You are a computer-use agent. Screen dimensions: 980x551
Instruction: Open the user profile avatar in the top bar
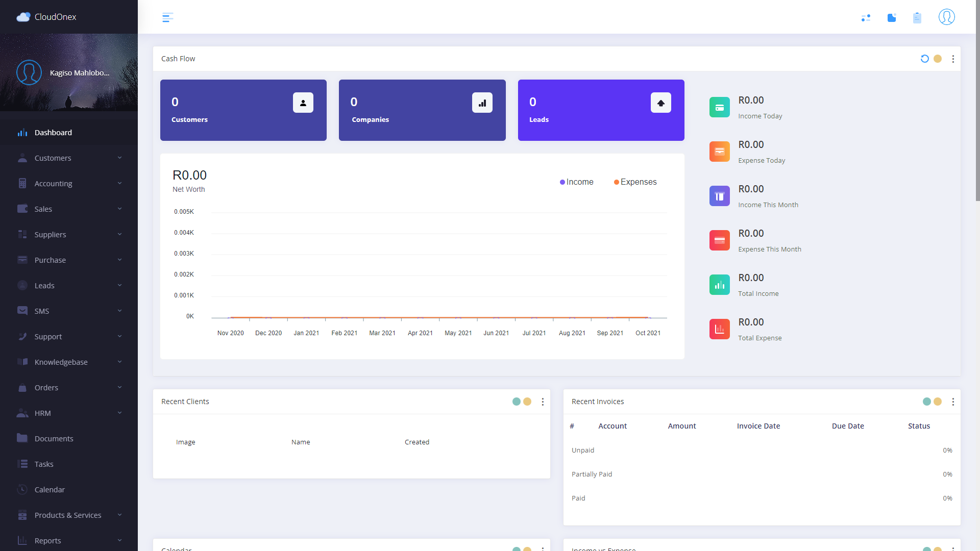tap(947, 17)
